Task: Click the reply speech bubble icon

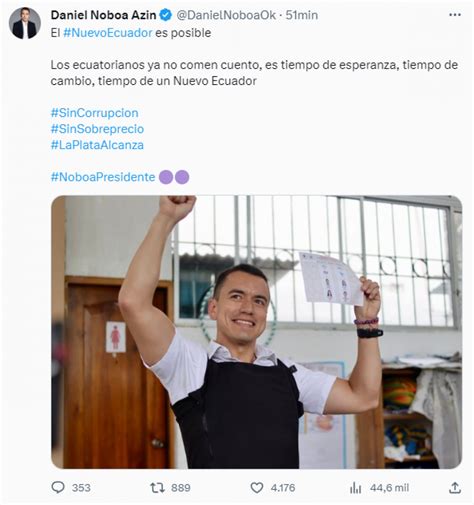Action: tap(58, 487)
